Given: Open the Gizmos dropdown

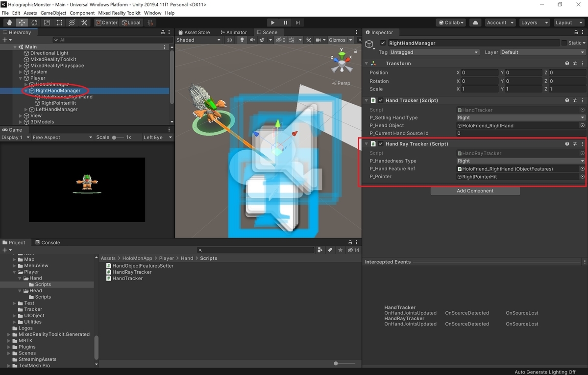Looking at the screenshot, I should (340, 40).
